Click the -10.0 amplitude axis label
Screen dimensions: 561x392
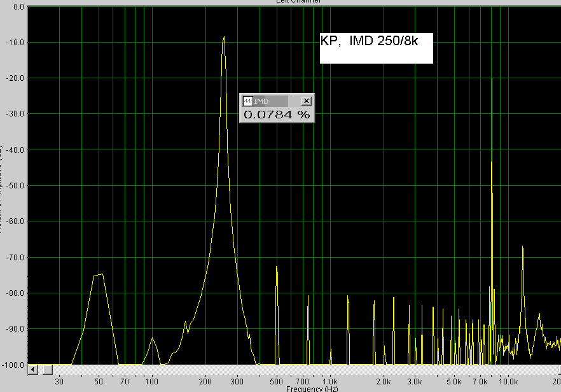(15, 43)
